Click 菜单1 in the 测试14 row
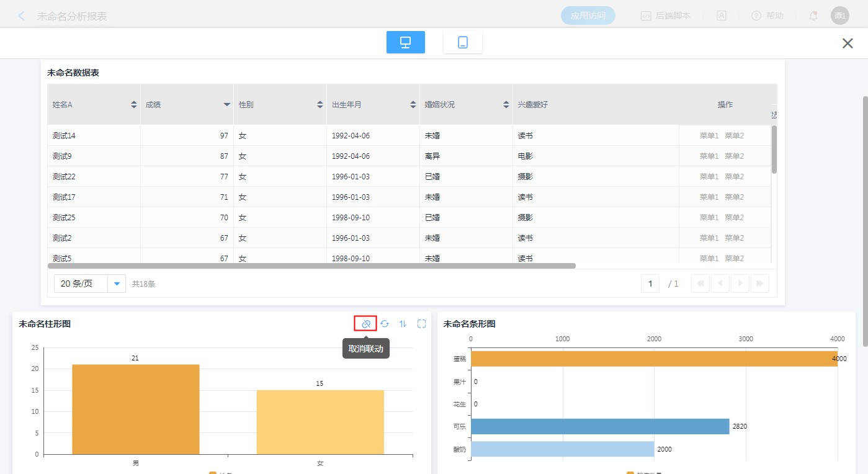The height and width of the screenshot is (474, 868). click(709, 136)
